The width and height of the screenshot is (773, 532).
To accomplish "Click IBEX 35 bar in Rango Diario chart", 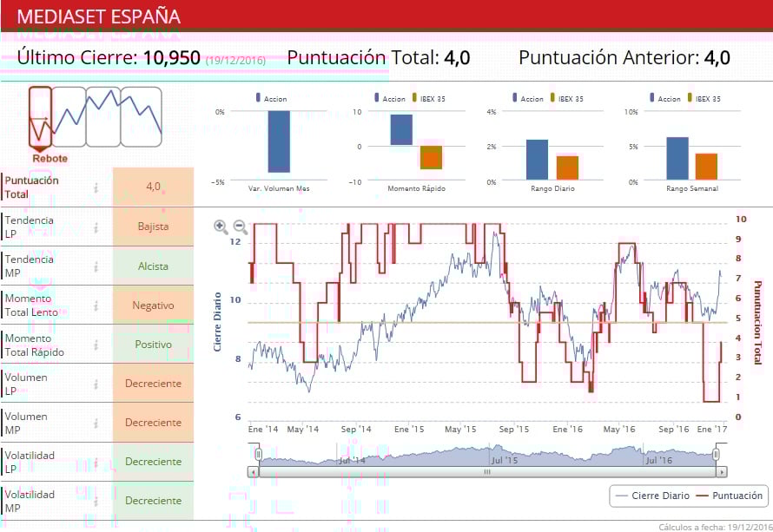I will 567,168.
